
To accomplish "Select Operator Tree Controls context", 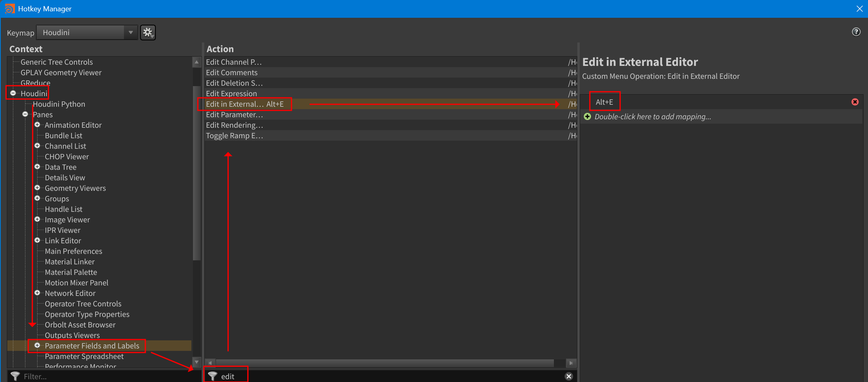I will tap(83, 304).
